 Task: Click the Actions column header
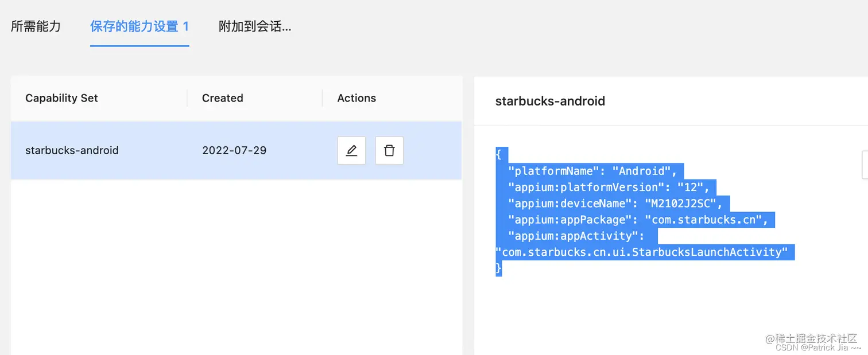pos(356,98)
